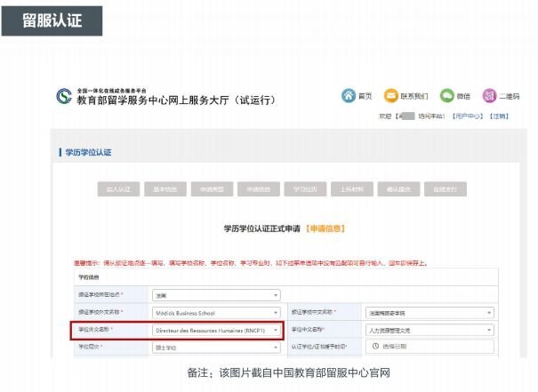
Task: Click the 留服认证 banner title
Action: click(52, 20)
